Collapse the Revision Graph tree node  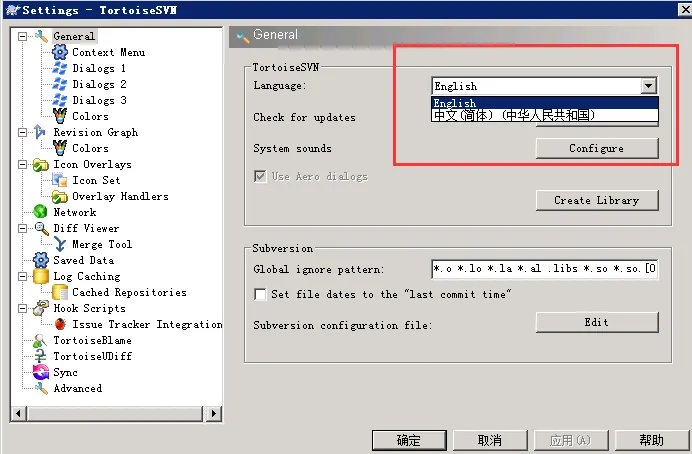[22, 132]
